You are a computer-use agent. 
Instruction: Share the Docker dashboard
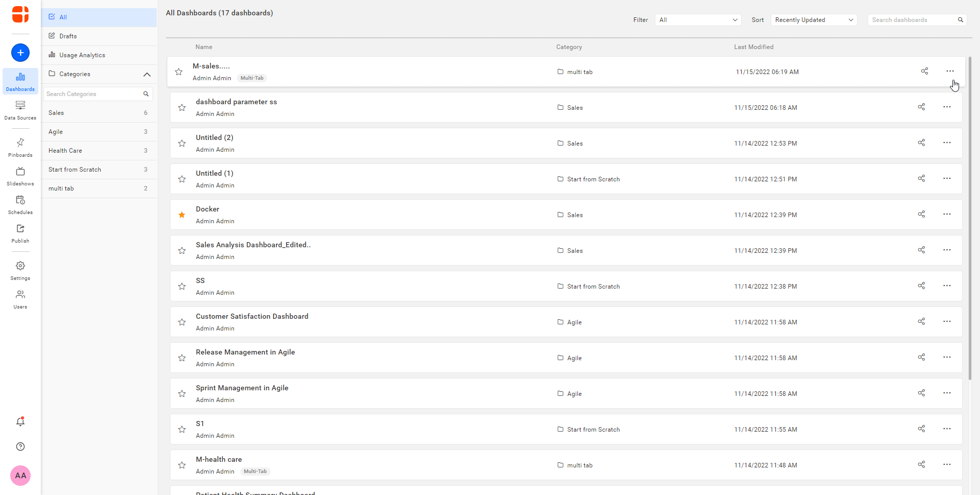pyautogui.click(x=921, y=215)
